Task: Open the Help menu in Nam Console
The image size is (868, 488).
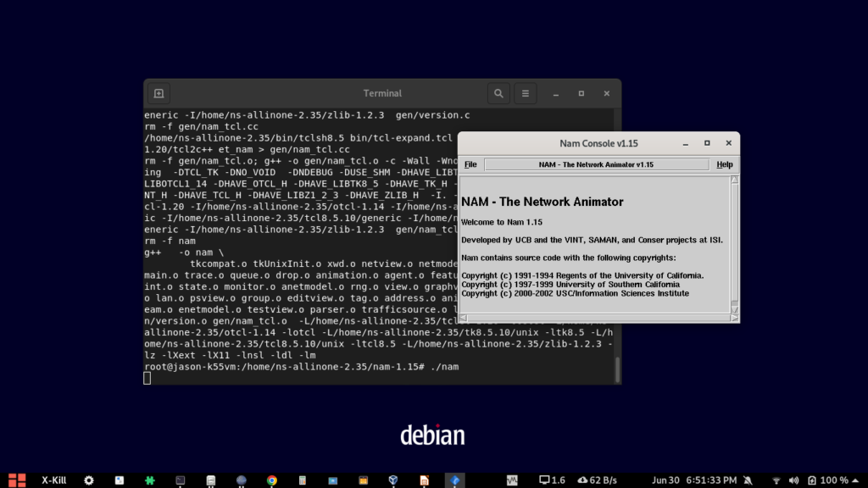Action: click(724, 164)
